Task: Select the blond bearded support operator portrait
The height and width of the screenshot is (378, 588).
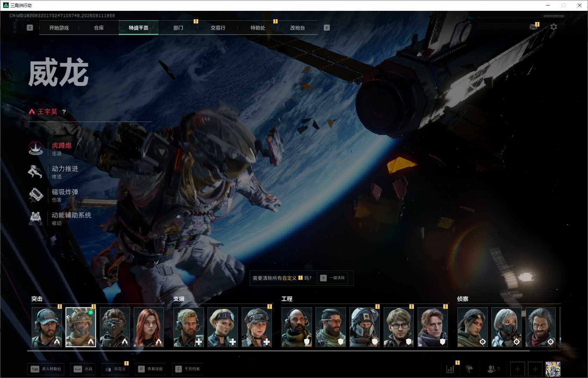Action: [x=189, y=327]
